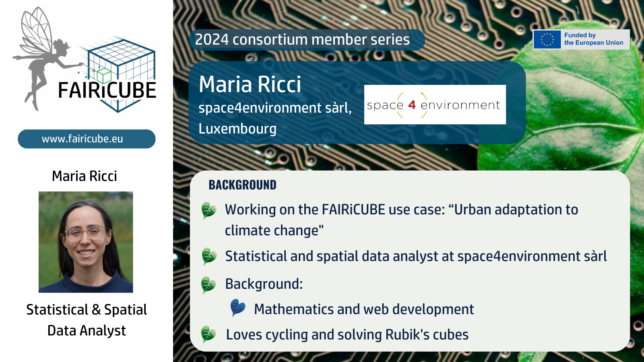Click the 2024 consortium member series banner

[307, 40]
